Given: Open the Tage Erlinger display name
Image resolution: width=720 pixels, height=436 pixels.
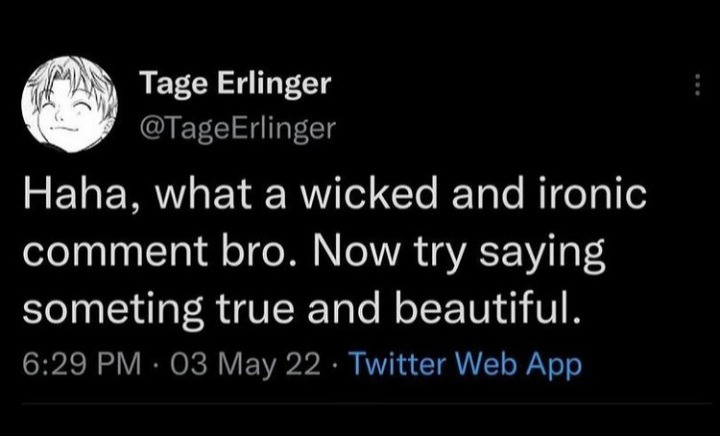Looking at the screenshot, I should click(235, 86).
